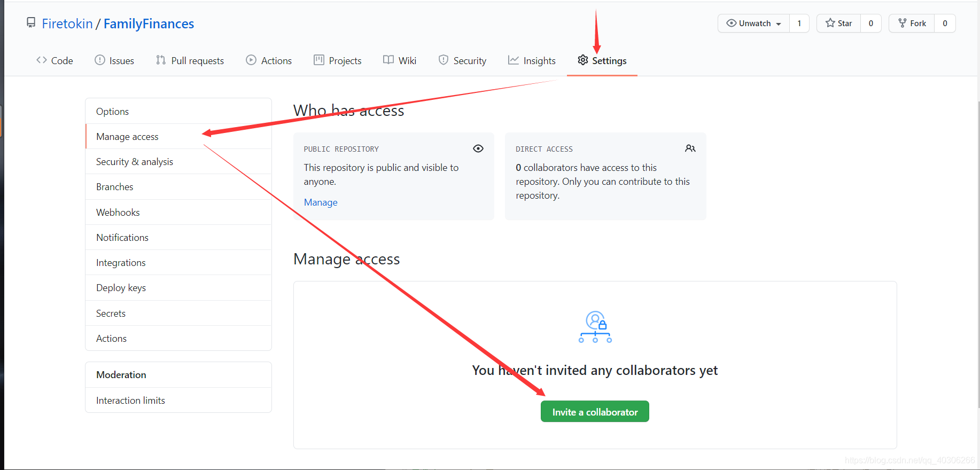Switch to the Projects tab
The image size is (980, 470).
(x=338, y=60)
